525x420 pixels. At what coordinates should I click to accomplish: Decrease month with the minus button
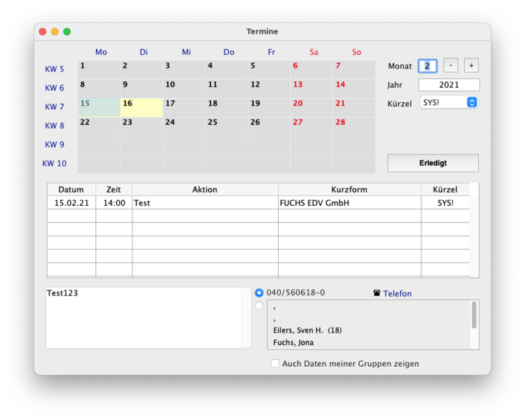451,65
